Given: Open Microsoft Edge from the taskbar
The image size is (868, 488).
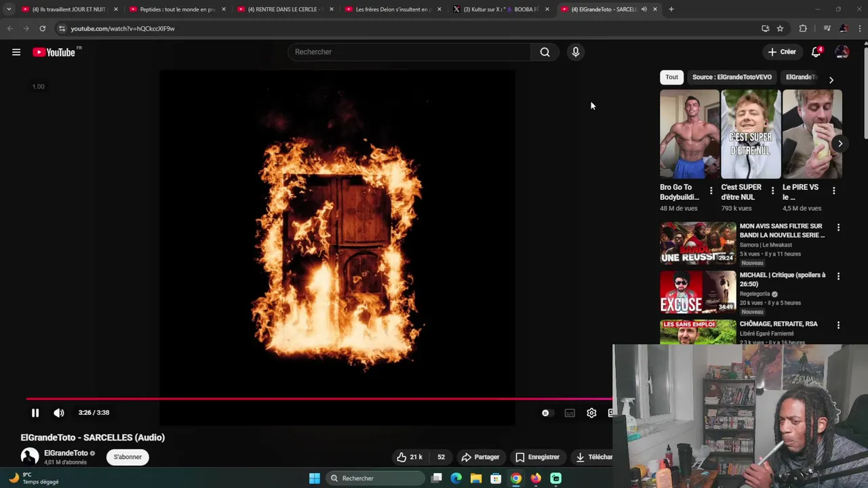Looking at the screenshot, I should [456, 479].
